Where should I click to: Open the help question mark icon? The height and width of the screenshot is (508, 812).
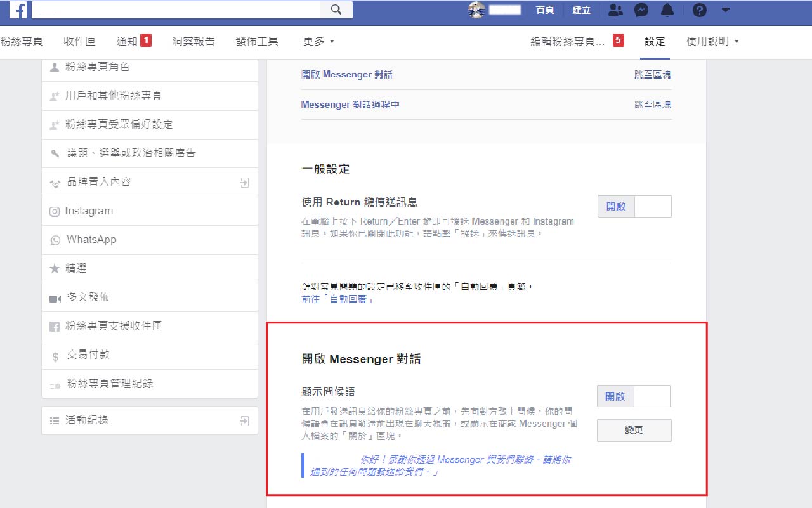[x=699, y=10]
